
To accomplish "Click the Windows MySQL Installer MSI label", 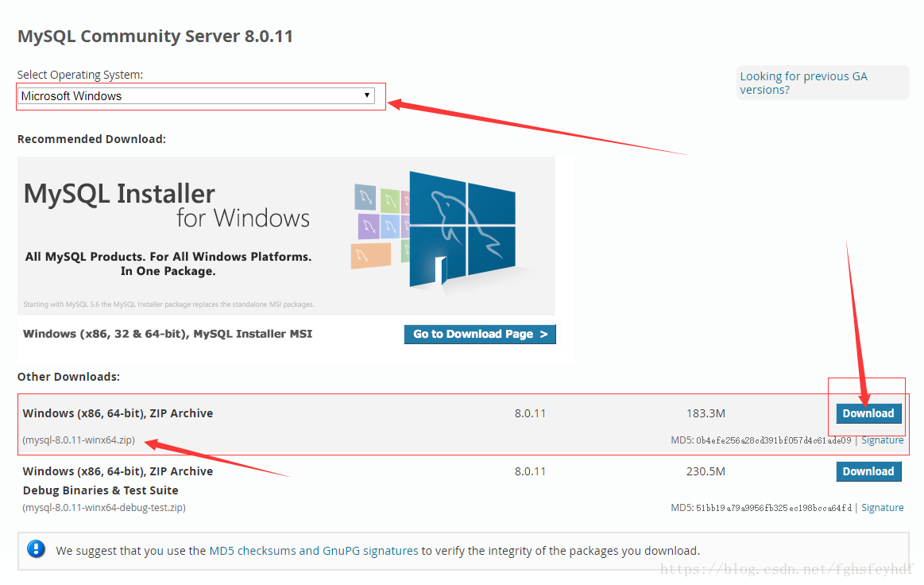I will tap(168, 334).
